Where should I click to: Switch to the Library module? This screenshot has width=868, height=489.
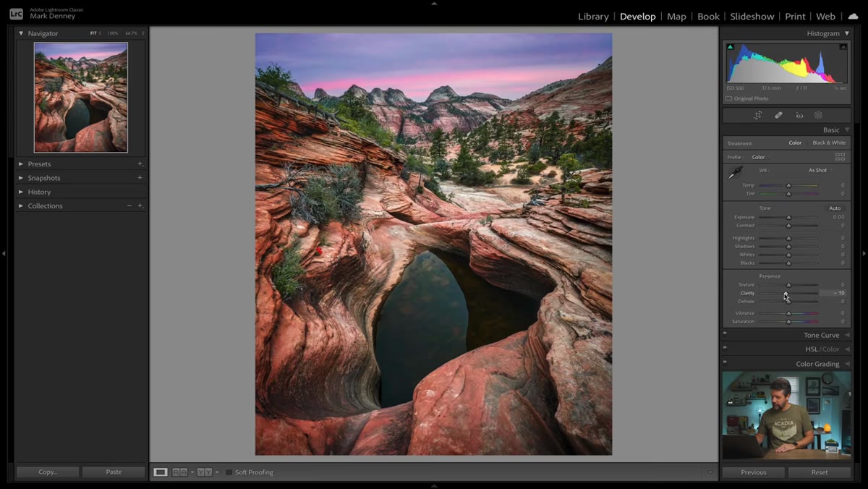point(593,17)
